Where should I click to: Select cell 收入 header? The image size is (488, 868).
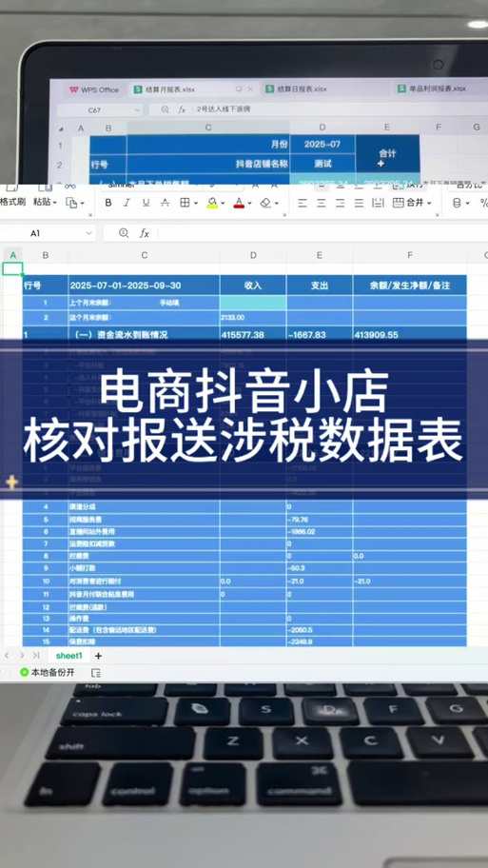(x=253, y=286)
